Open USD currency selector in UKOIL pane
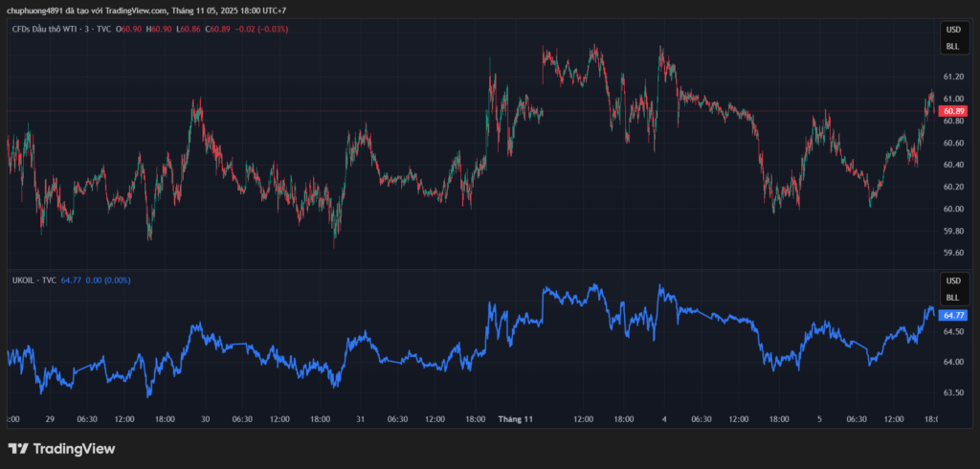The image size is (980, 469). (952, 280)
